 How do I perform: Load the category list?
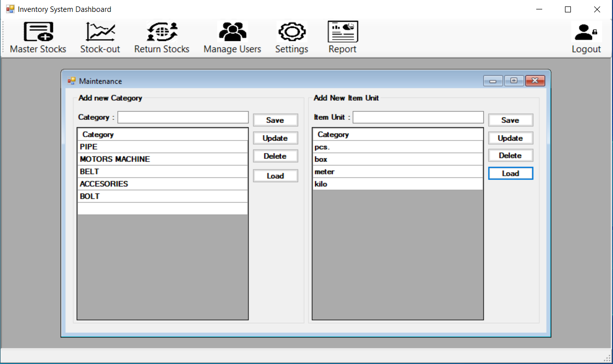point(275,176)
